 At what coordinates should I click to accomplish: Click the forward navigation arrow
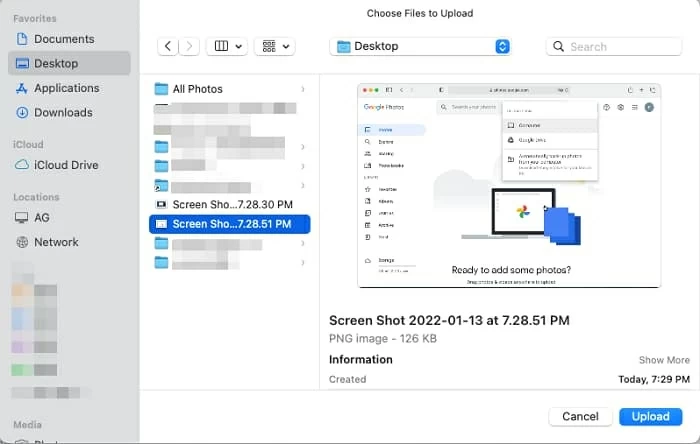click(x=188, y=46)
